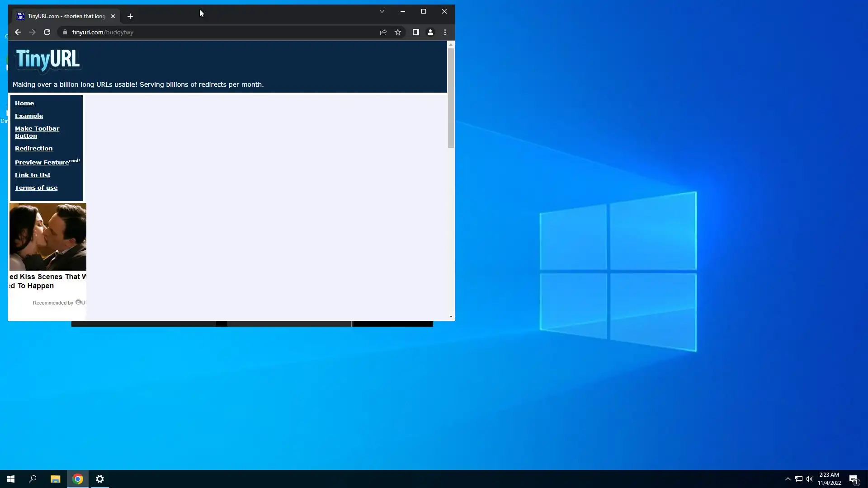868x488 pixels.
Task: Expand the tab search chevron
Action: 382,11
